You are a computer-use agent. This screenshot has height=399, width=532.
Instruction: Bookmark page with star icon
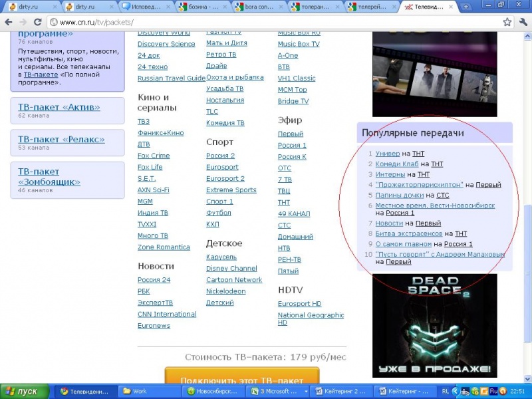coord(507,23)
